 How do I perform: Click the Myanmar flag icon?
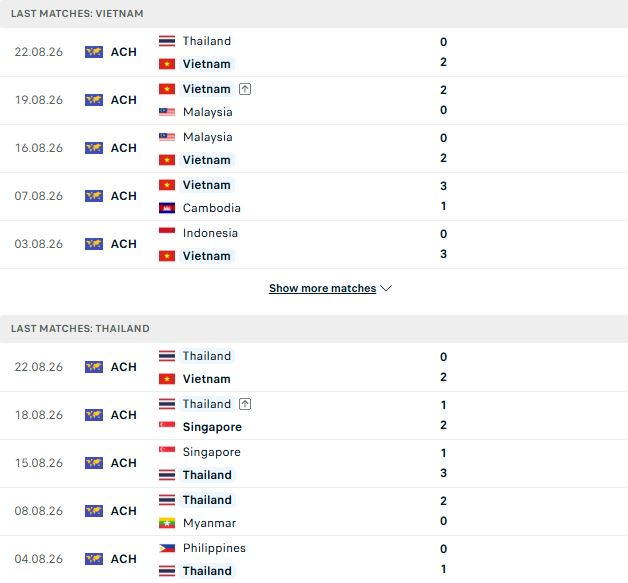click(x=167, y=523)
